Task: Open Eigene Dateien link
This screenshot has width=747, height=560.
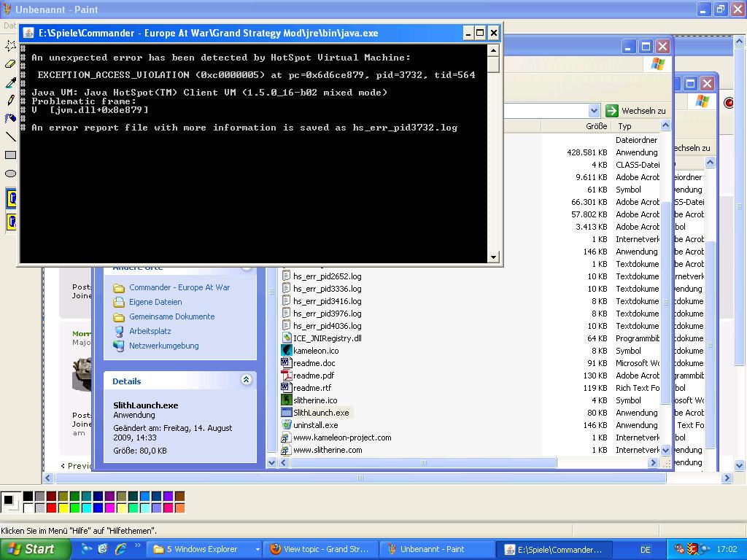Action: [x=155, y=302]
